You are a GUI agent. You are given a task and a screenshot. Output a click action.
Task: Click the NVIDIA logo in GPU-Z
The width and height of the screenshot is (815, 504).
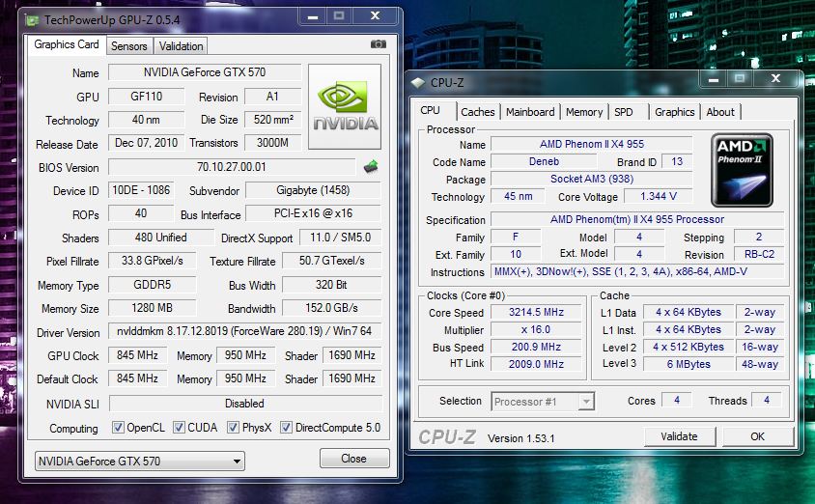click(345, 106)
